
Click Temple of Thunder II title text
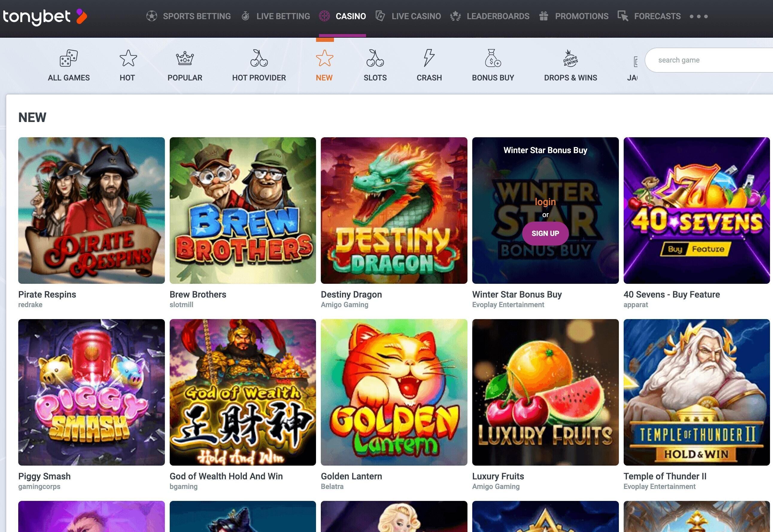pyautogui.click(x=665, y=476)
